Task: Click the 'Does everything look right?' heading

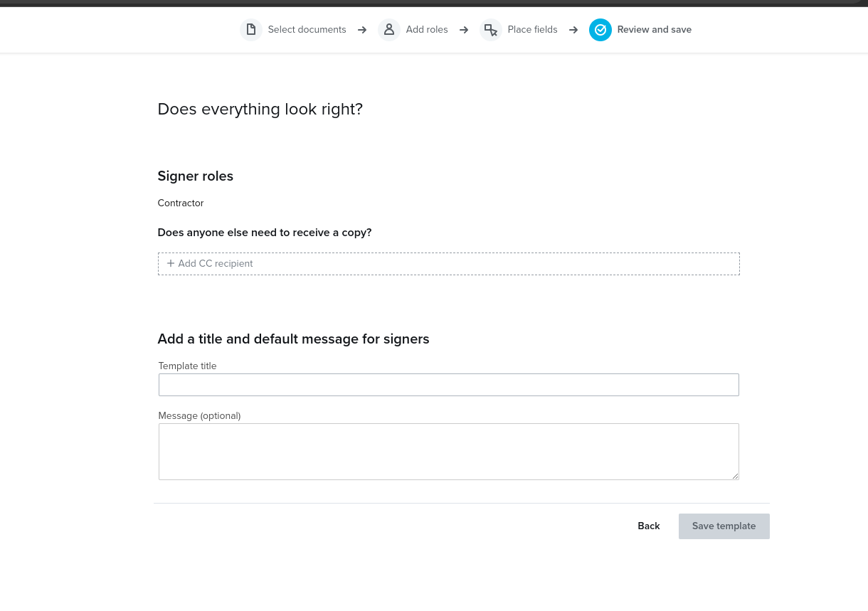Action: click(260, 110)
